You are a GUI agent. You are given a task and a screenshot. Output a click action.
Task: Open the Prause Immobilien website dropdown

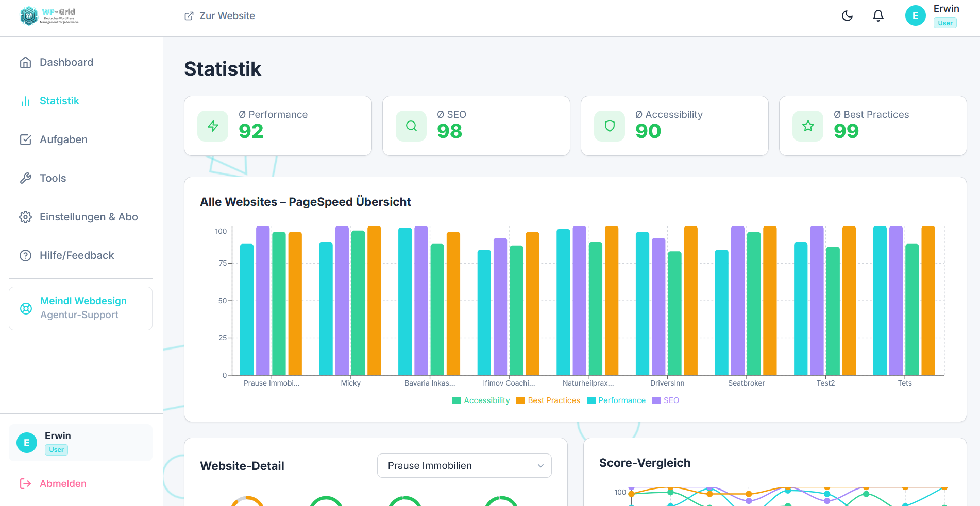[x=464, y=465]
